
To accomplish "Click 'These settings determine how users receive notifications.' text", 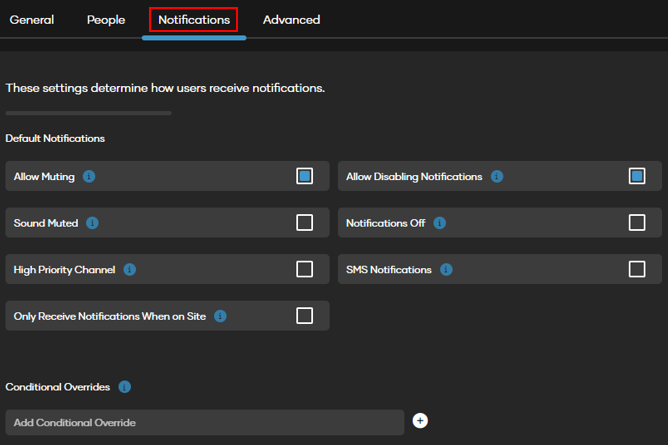I will (165, 88).
